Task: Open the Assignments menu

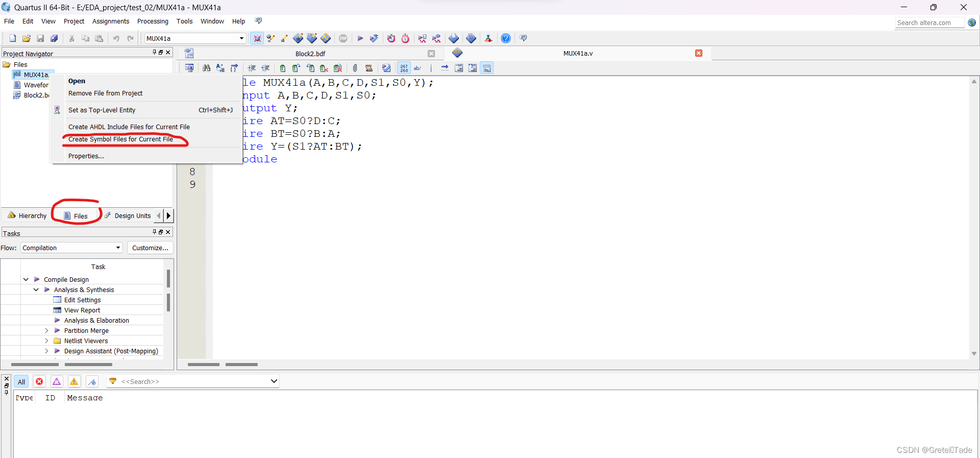Action: pos(111,21)
